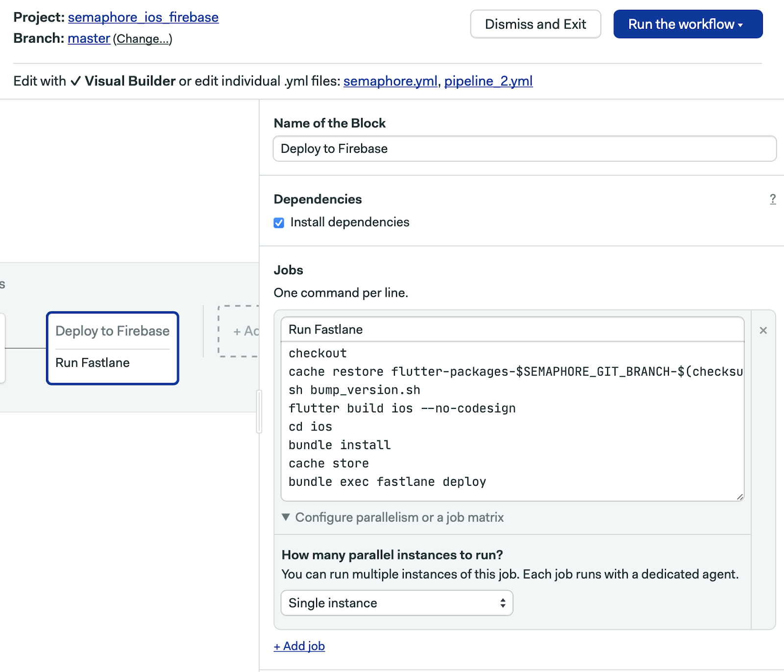The image size is (784, 672).
Task: Click the + Add job link
Action: click(299, 646)
